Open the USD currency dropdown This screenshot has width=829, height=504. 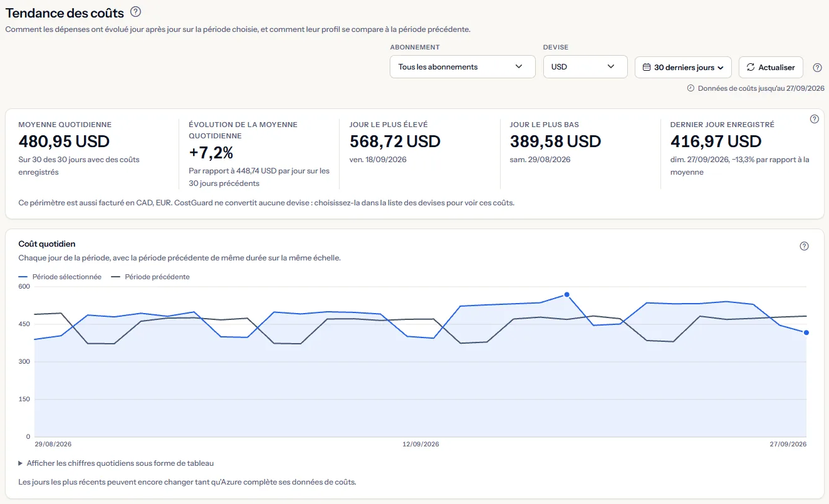[x=585, y=67]
